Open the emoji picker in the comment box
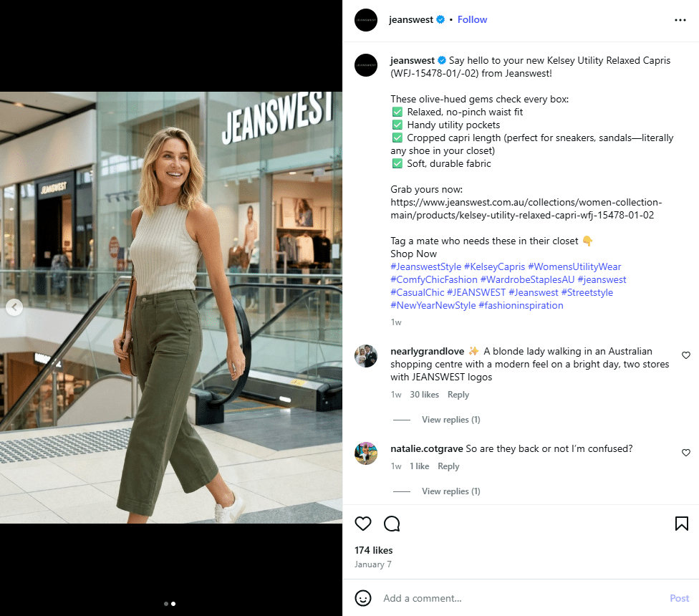This screenshot has width=699, height=616. (x=363, y=598)
